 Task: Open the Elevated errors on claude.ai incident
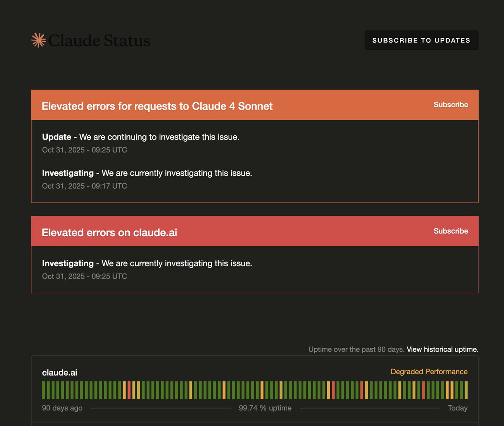[x=109, y=232]
